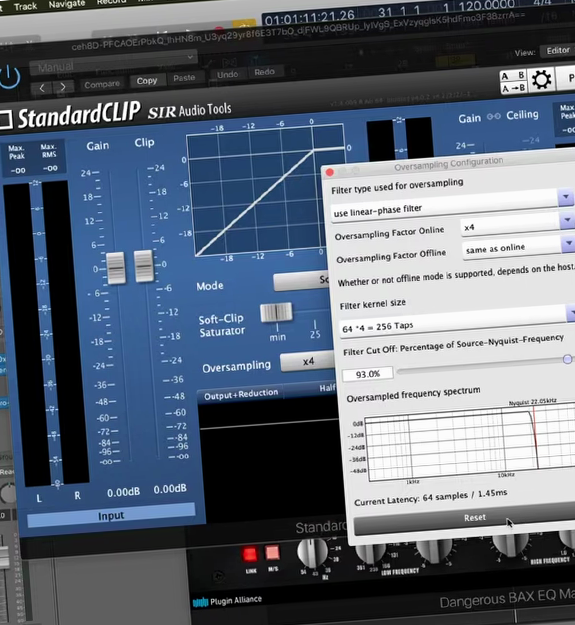
Task: Click the Filter Cut Off slider handle
Action: [567, 359]
